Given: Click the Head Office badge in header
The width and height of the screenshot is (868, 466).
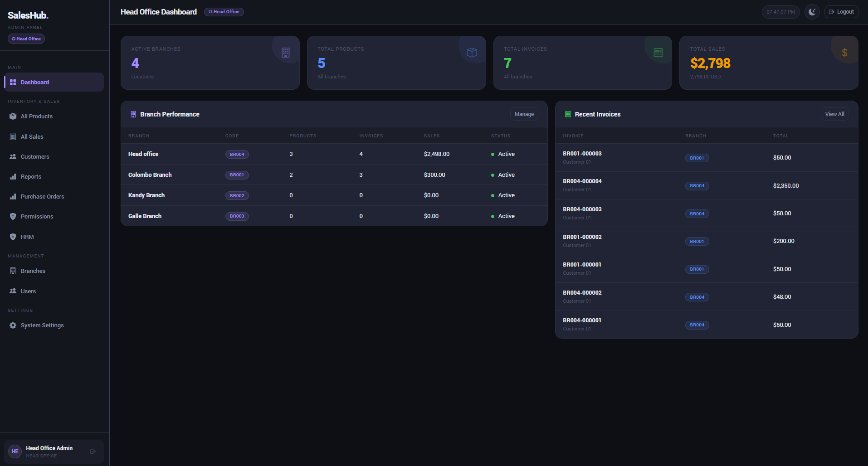Looking at the screenshot, I should pyautogui.click(x=224, y=12).
